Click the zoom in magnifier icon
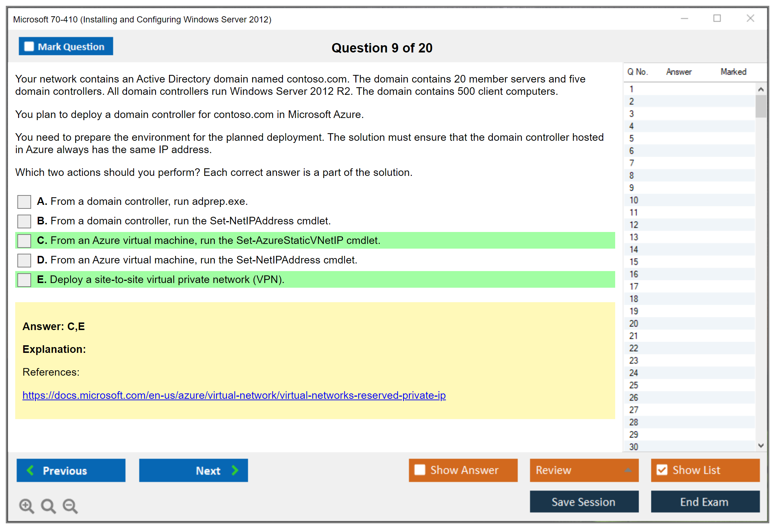This screenshot has width=778, height=532. 26,506
